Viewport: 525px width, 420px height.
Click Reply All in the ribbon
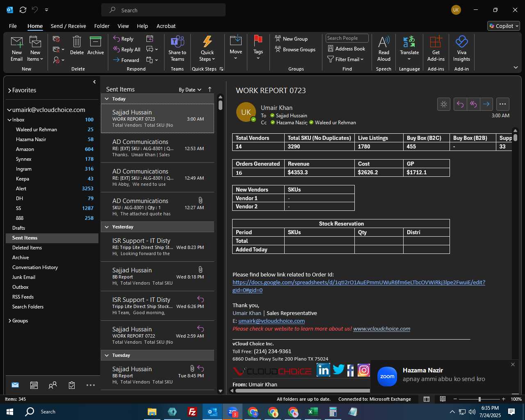127,50
